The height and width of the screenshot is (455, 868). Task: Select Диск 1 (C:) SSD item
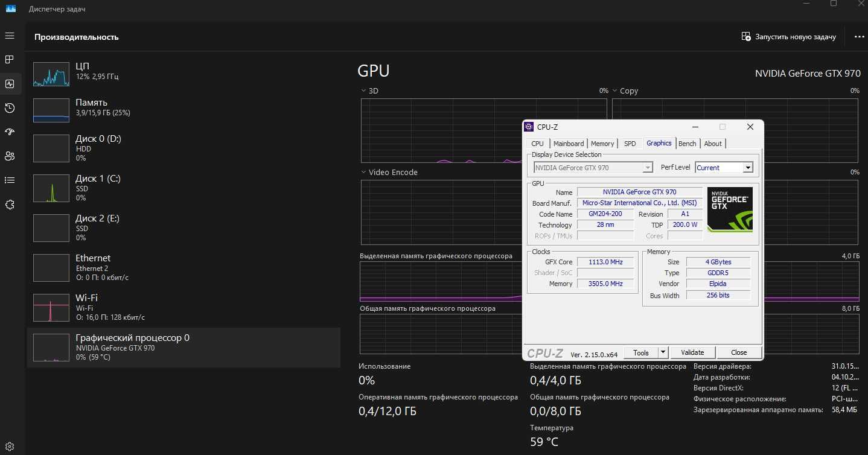point(183,188)
